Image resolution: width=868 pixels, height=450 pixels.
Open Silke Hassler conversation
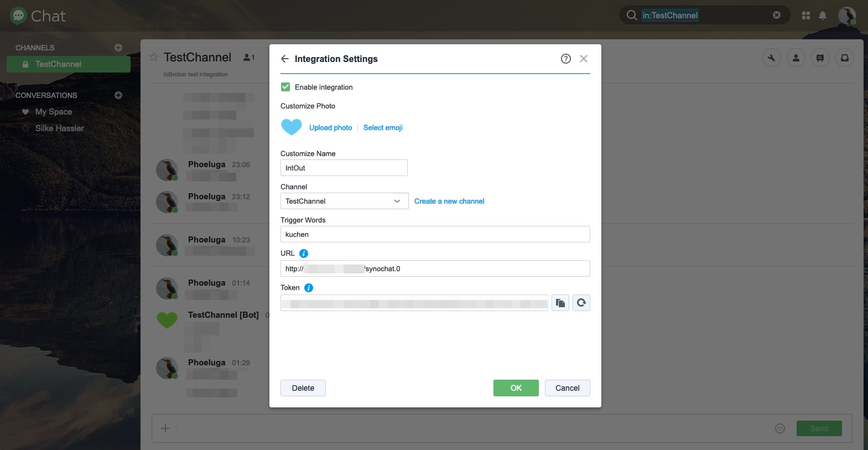pyautogui.click(x=60, y=128)
